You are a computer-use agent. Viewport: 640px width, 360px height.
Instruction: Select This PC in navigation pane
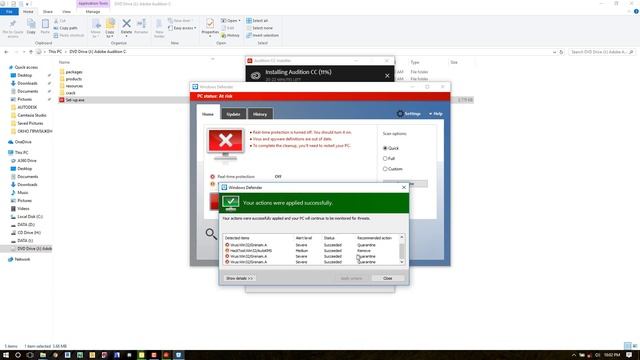tap(21, 152)
